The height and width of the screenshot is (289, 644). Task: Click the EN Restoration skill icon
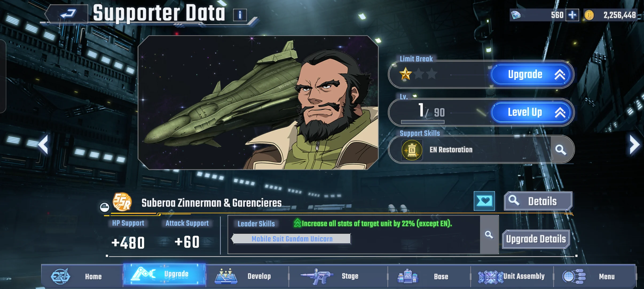(412, 150)
